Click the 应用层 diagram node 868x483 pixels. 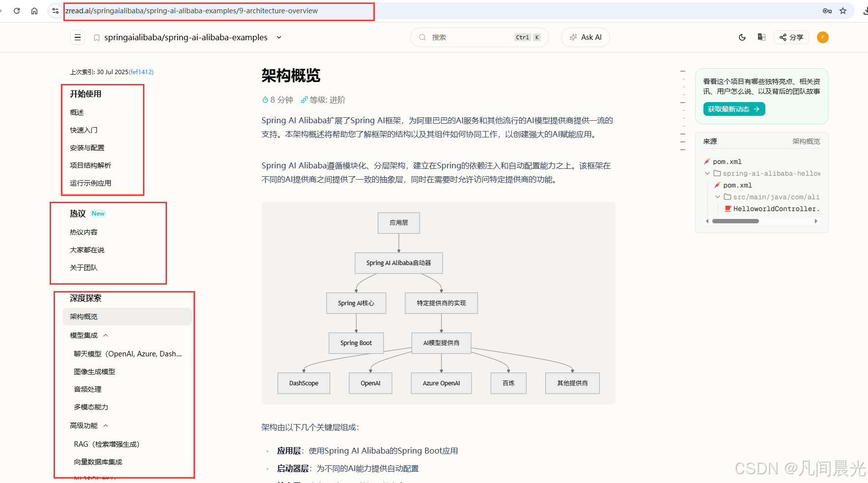399,223
